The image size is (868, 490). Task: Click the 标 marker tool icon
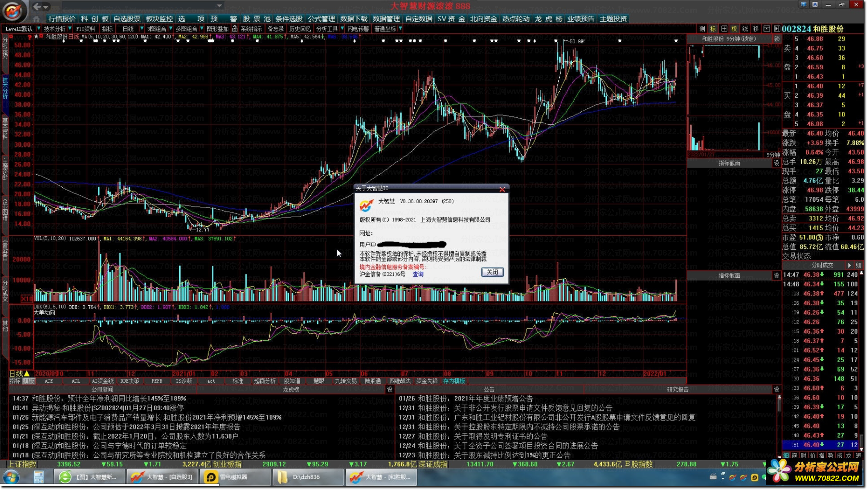(713, 29)
